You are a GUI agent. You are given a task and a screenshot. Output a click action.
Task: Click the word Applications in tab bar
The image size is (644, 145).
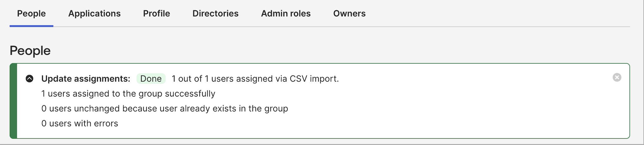94,14
